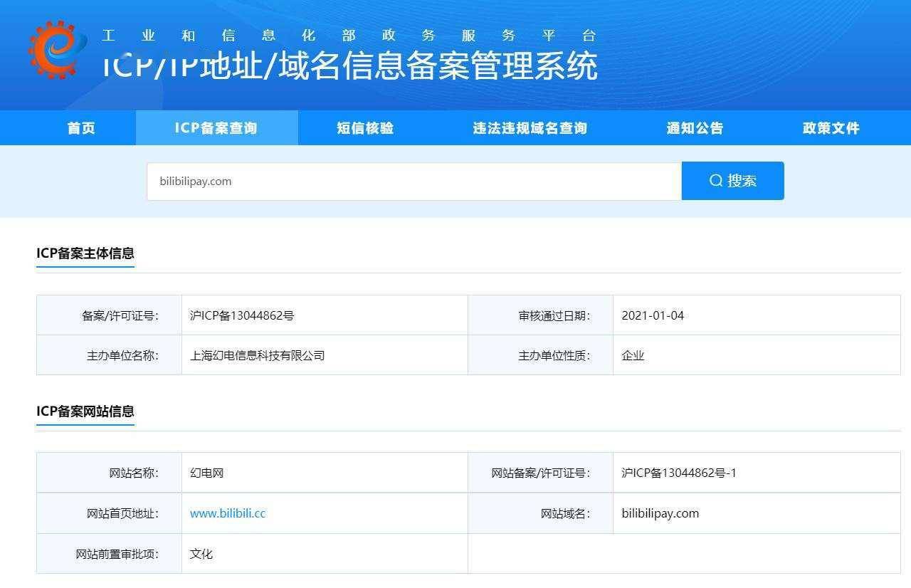Click the ICP备案主体信息 section heading

pyautogui.click(x=85, y=253)
